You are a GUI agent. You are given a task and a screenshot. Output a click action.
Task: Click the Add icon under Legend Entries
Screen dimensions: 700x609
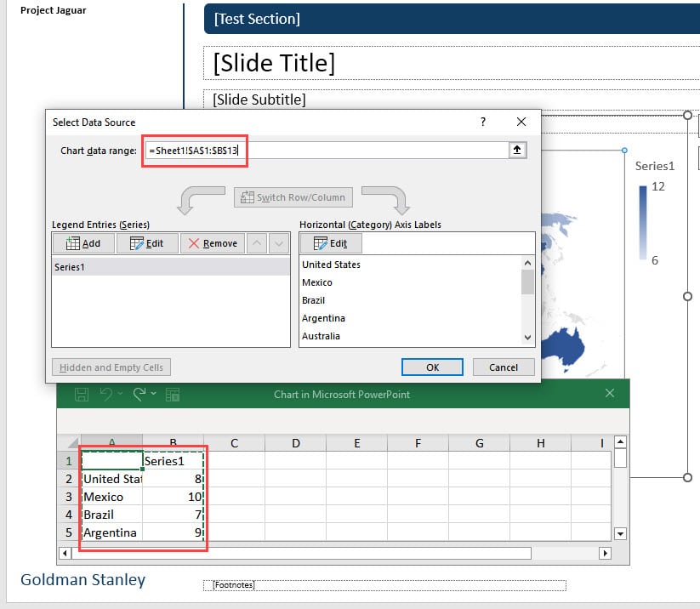pos(83,242)
